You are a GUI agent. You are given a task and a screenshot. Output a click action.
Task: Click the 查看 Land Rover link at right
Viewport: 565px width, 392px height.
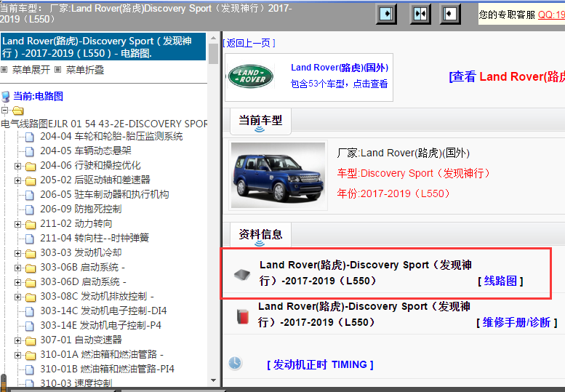coord(507,76)
